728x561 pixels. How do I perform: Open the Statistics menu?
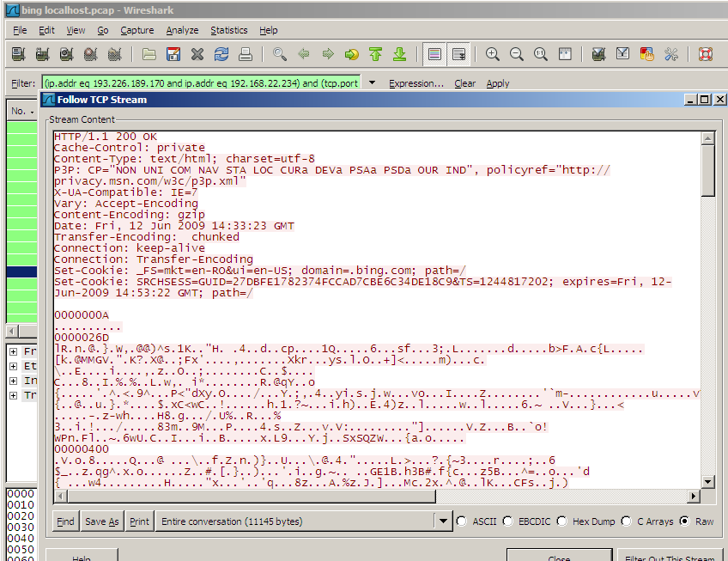click(x=229, y=30)
